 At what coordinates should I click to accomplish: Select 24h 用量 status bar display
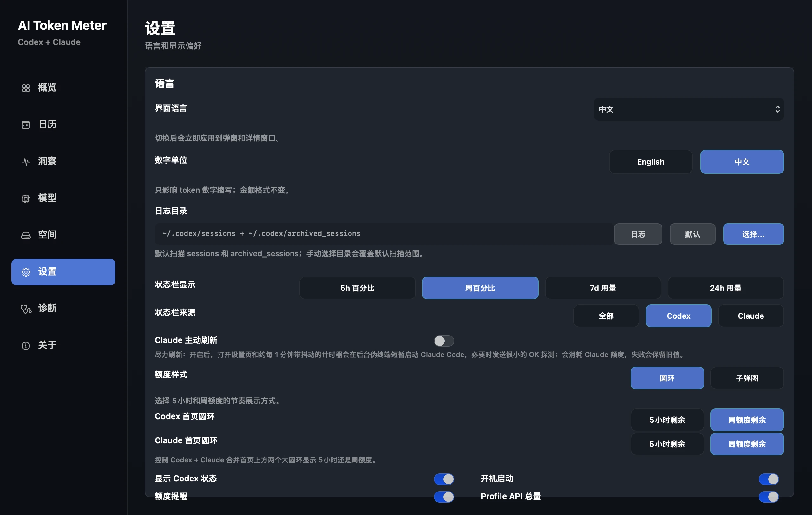coord(726,288)
